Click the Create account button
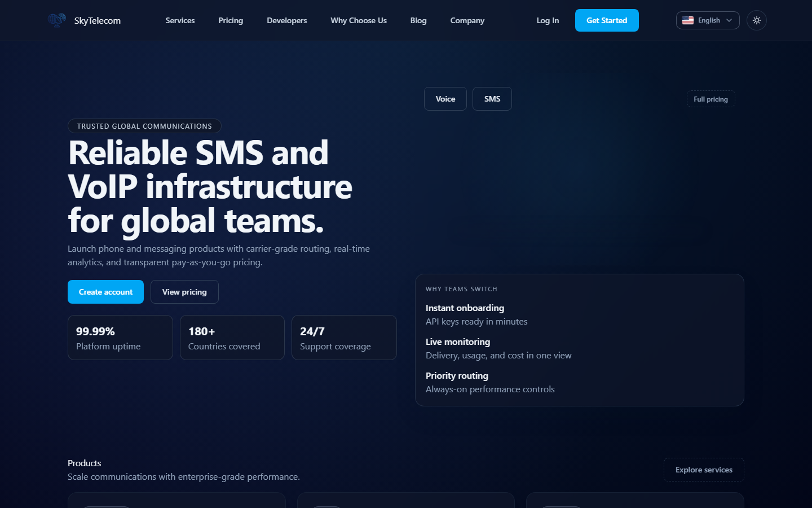 pyautogui.click(x=106, y=292)
